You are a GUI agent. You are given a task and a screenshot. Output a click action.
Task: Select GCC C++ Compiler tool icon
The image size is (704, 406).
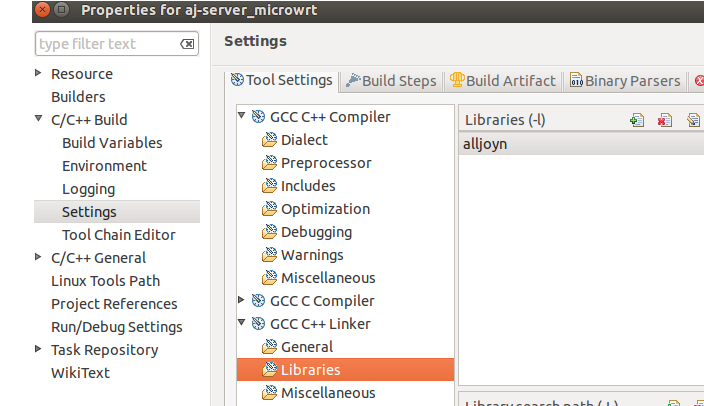258,117
